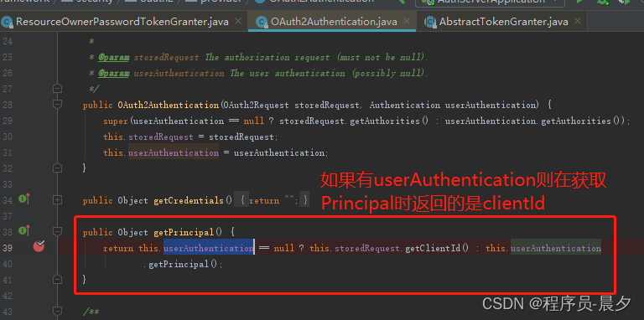Viewport: 644px width, 320px height.
Task: Click class icon on AbstractTokenGranter.java tab
Action: click(x=430, y=22)
